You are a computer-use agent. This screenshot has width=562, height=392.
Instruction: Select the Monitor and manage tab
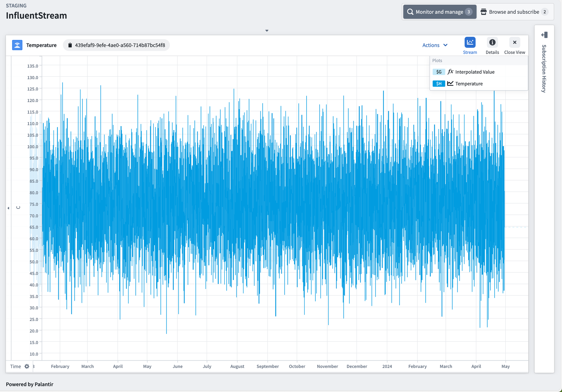tap(439, 12)
